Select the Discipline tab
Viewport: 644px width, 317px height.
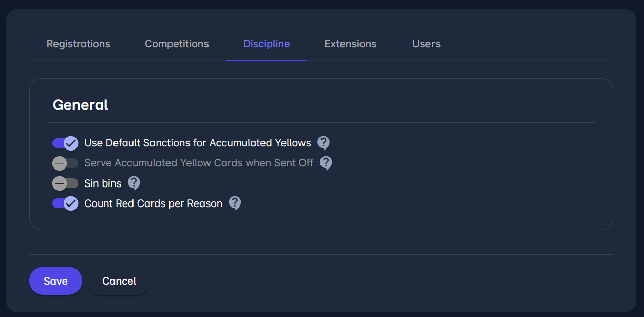(x=267, y=44)
